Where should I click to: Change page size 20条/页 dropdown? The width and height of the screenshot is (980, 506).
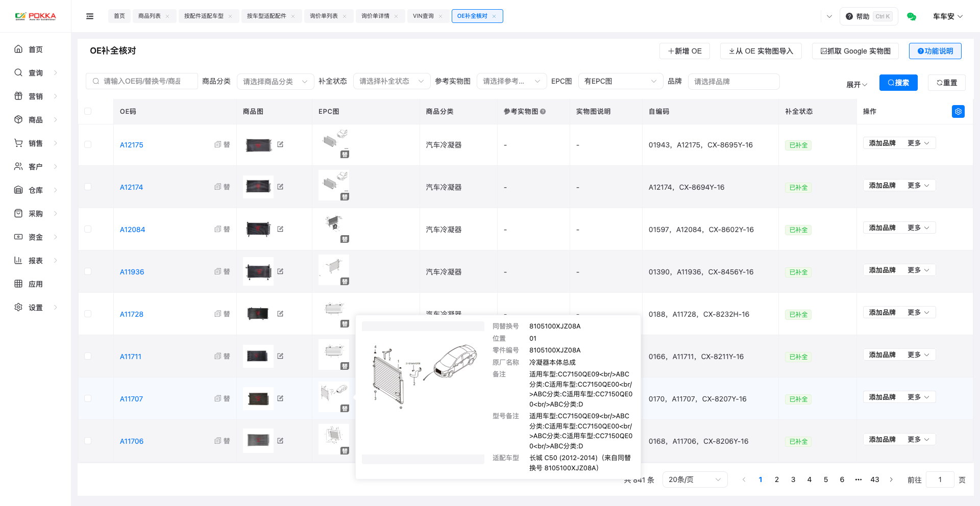tap(695, 479)
